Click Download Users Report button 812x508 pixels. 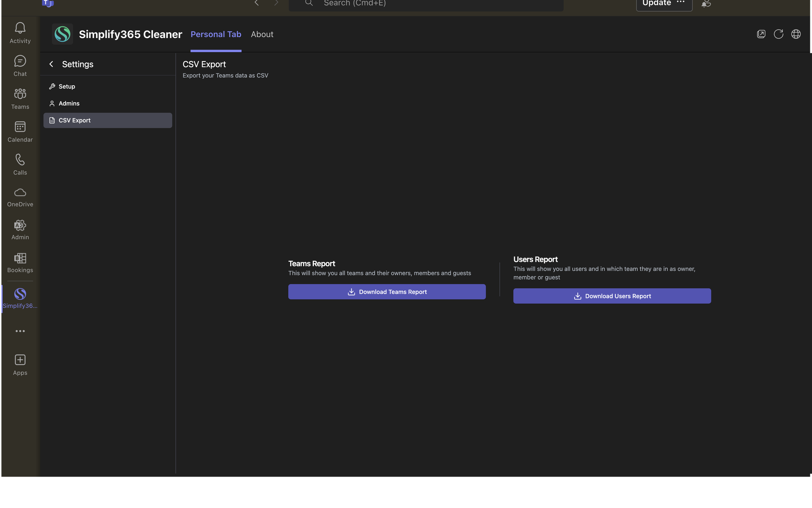click(612, 296)
